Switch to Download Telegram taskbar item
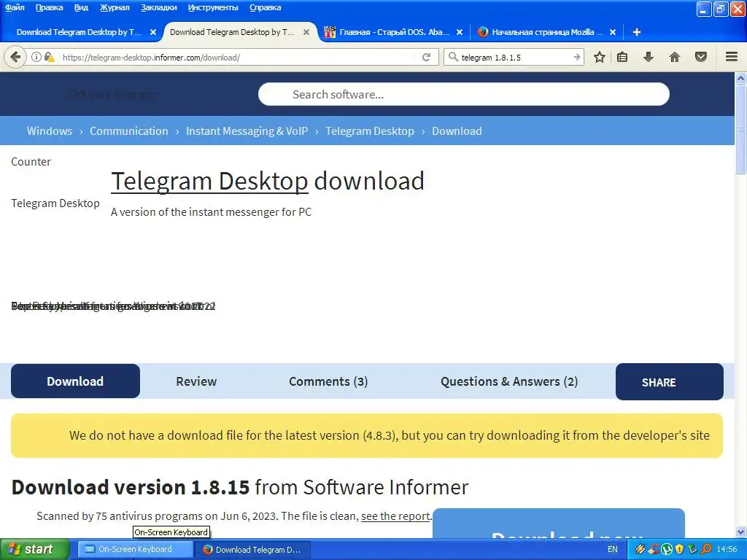The image size is (747, 560). pos(252,550)
